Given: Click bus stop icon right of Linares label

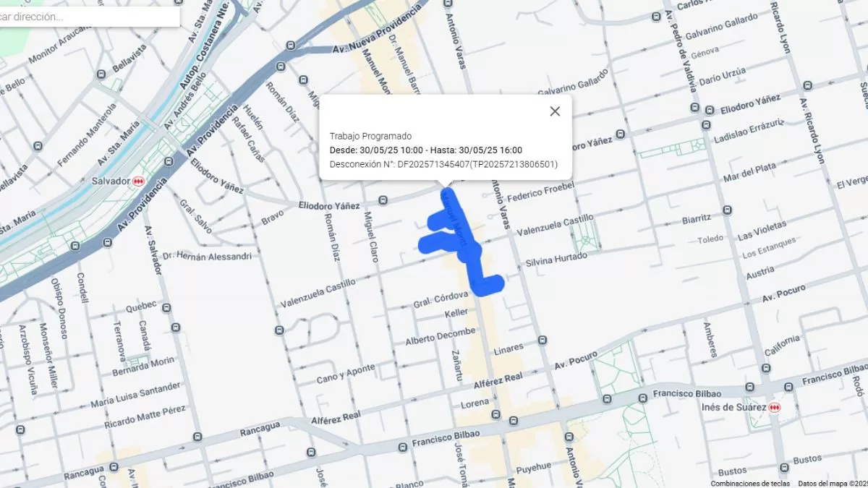Looking at the screenshot, I should pos(542,340).
